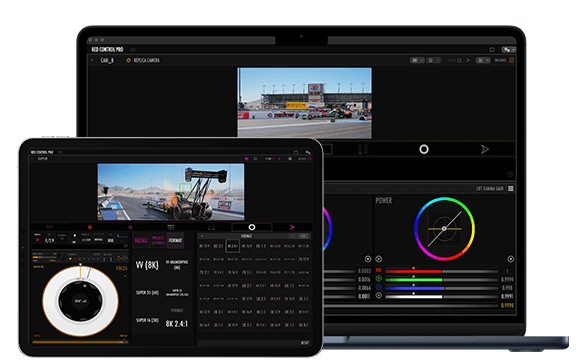Click the dragster preview on the iPad
The height and width of the screenshot is (360, 584).
(171, 192)
